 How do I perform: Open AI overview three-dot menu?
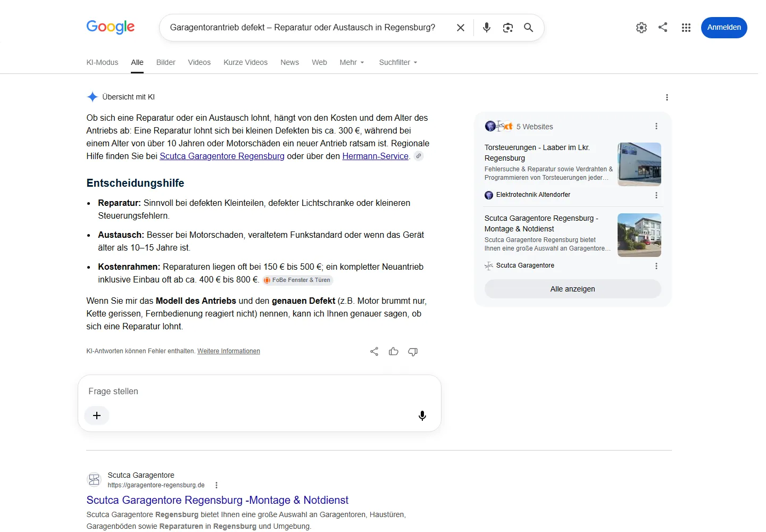point(667,97)
